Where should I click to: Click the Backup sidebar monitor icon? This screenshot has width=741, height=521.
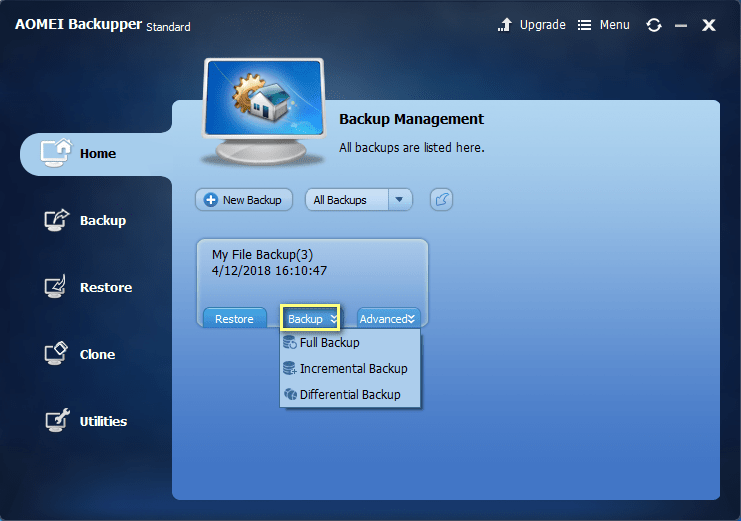click(56, 220)
